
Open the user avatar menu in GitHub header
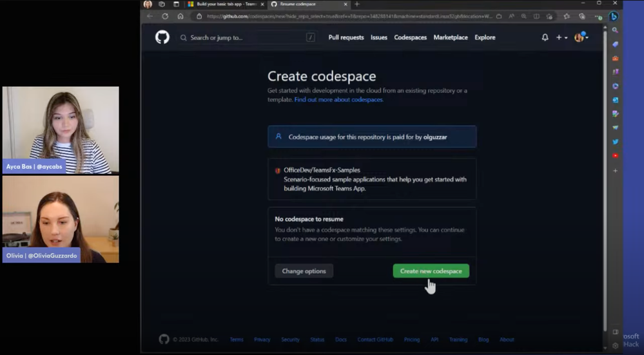tap(581, 37)
